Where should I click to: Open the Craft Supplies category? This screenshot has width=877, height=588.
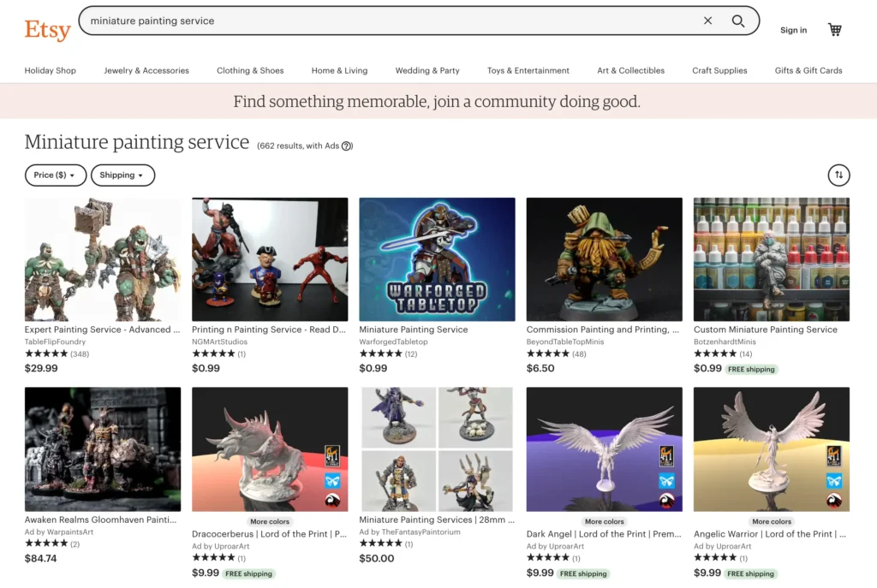click(719, 70)
